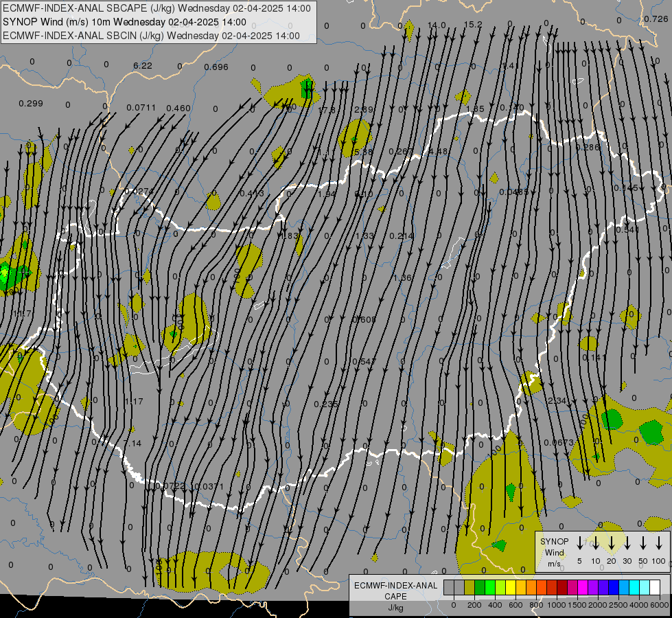Click the 200 tick on CAPE scale
672x618 pixels.
474,605
